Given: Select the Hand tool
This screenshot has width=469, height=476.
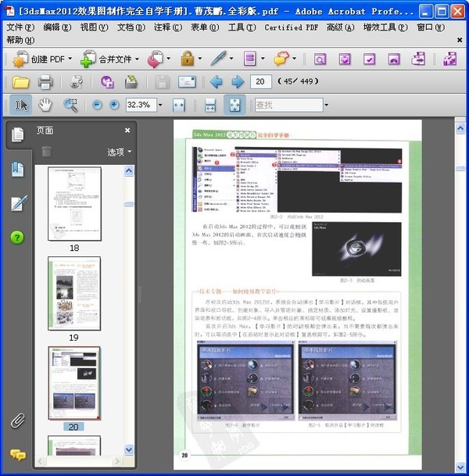Looking at the screenshot, I should [45, 105].
